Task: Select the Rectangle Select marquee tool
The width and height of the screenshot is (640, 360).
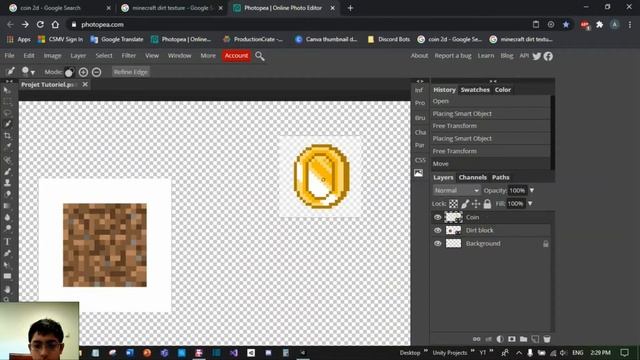Action: tap(7, 102)
